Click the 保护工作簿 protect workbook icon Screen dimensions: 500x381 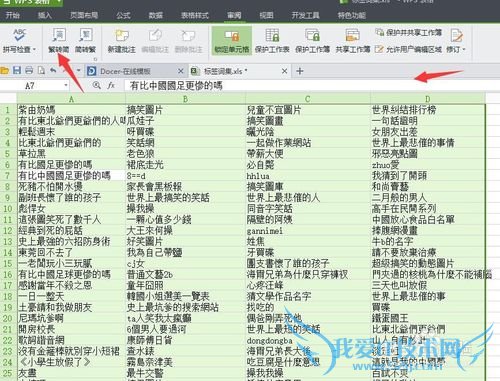312,36
